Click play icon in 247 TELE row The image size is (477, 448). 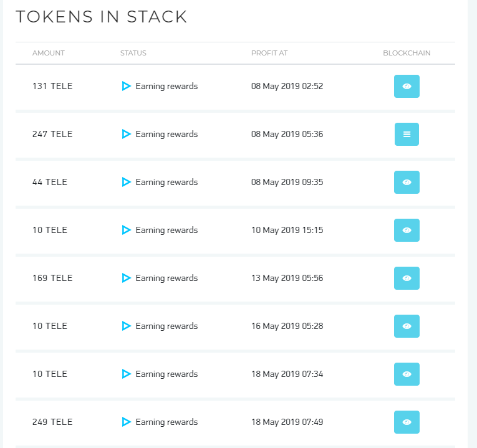point(126,135)
